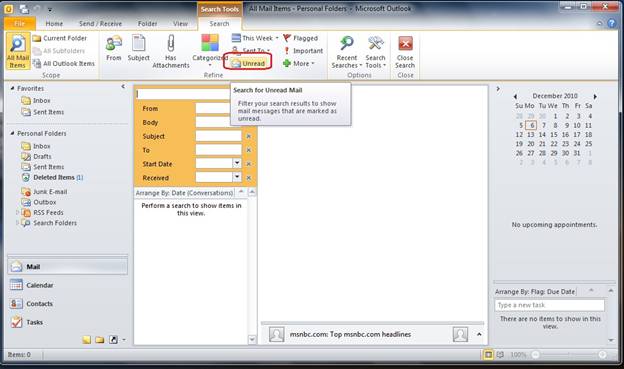Switch to the Home tab
The height and width of the screenshot is (369, 624).
coord(54,23)
